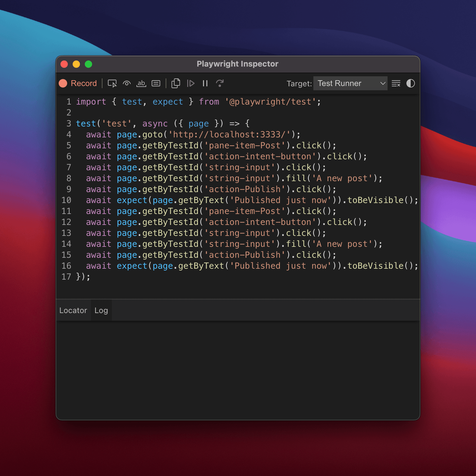The width and height of the screenshot is (476, 476).
Task: Open the Target language dropdown
Action: 350,83
